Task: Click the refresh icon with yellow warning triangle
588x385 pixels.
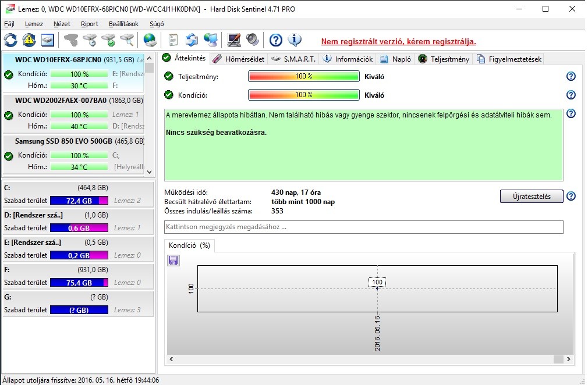Action: [x=29, y=40]
